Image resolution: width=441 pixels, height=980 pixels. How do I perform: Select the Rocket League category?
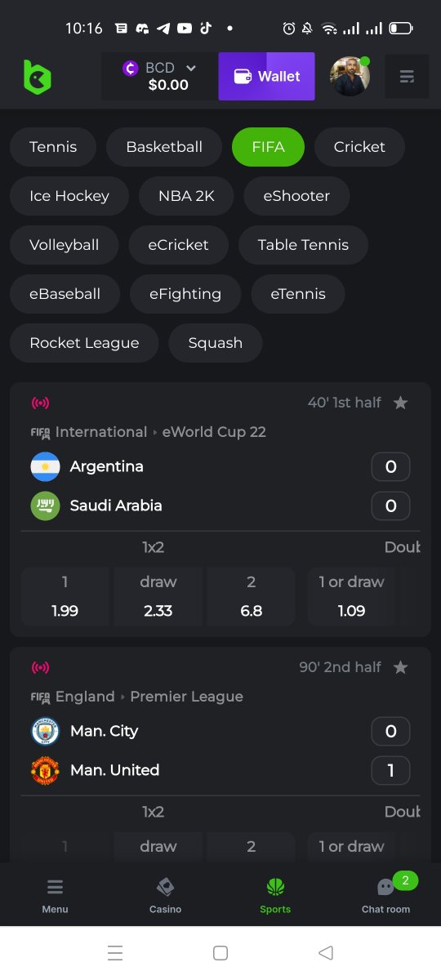click(84, 343)
